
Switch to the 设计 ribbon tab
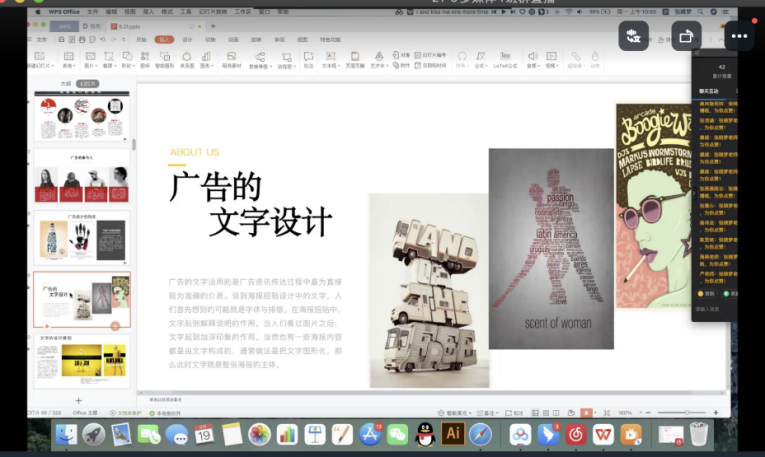[x=187, y=40]
